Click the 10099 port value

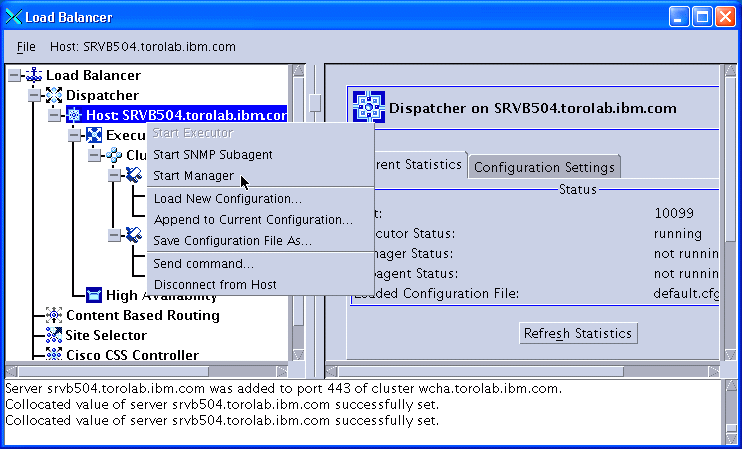pyautogui.click(x=674, y=213)
